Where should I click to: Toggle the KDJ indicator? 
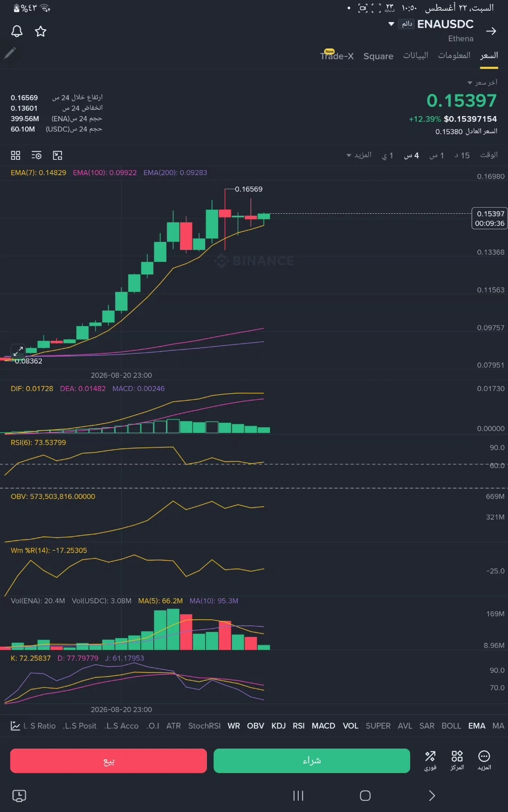pyautogui.click(x=278, y=726)
